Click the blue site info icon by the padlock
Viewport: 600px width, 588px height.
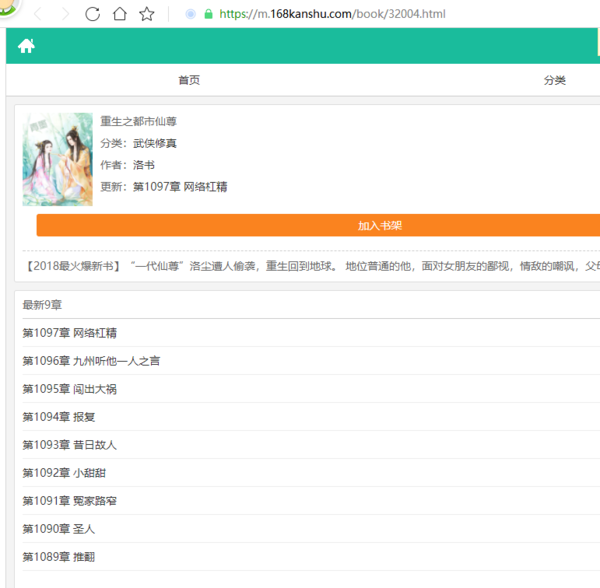(190, 14)
